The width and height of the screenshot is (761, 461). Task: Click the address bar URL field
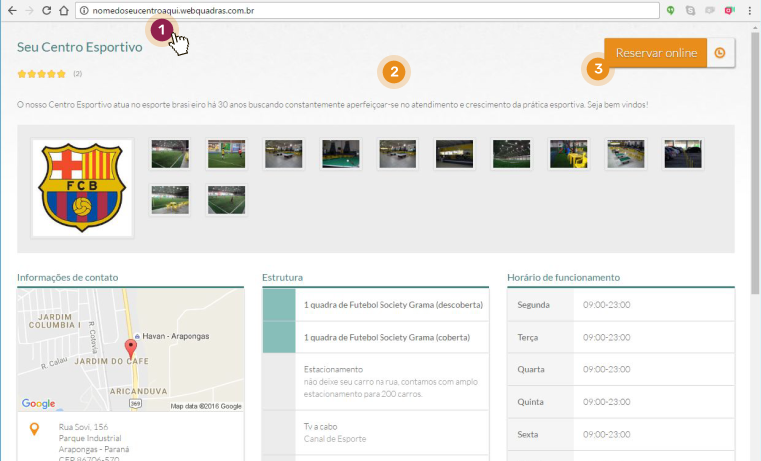point(370,9)
